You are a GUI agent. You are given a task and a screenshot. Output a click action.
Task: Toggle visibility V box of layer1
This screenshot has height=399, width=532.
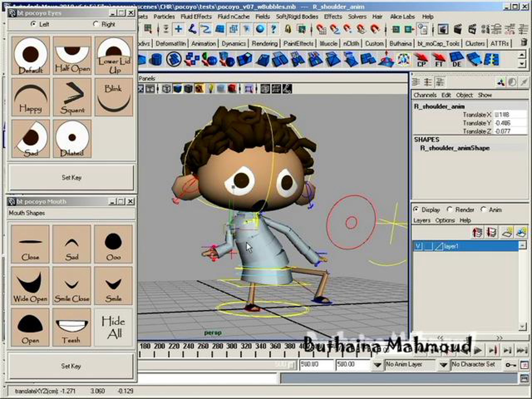click(x=418, y=246)
